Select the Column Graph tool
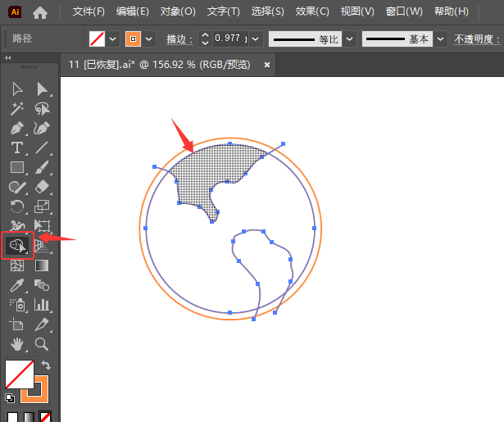The image size is (504, 422). pos(42,305)
